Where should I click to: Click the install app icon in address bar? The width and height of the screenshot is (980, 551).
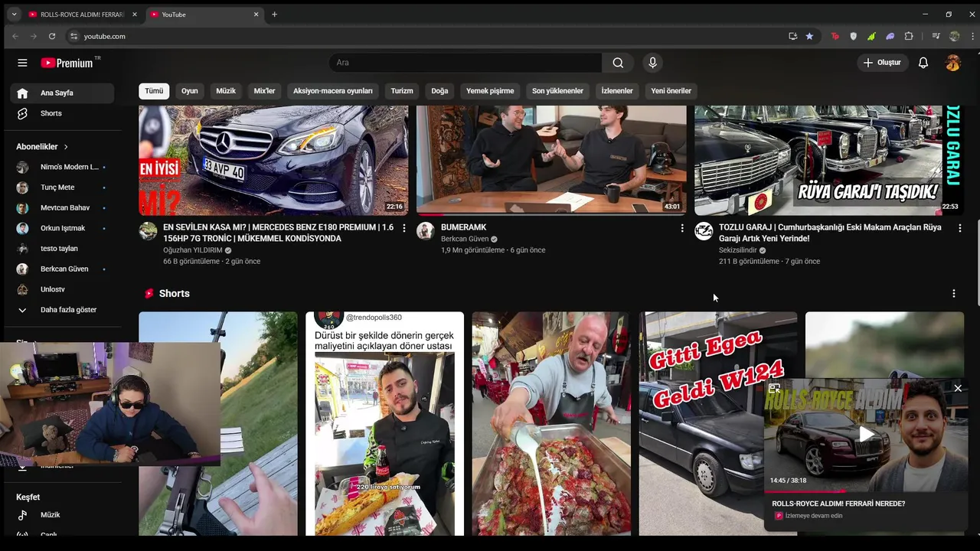pyautogui.click(x=793, y=36)
